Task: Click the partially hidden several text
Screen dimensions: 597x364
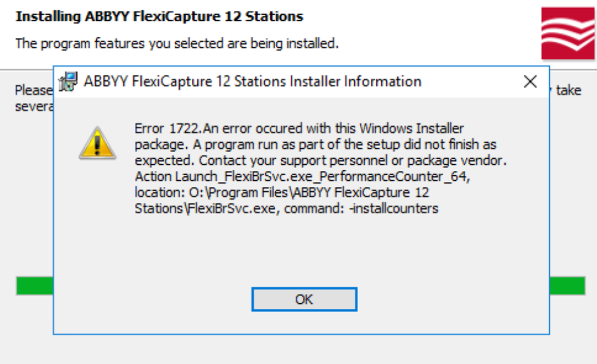Action: click(34, 106)
